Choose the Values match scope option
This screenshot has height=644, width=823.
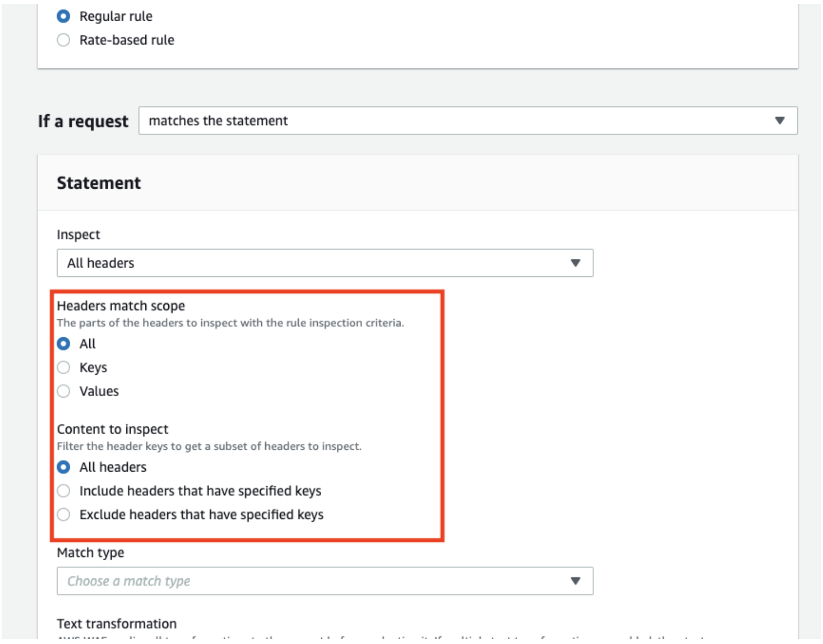click(x=64, y=392)
